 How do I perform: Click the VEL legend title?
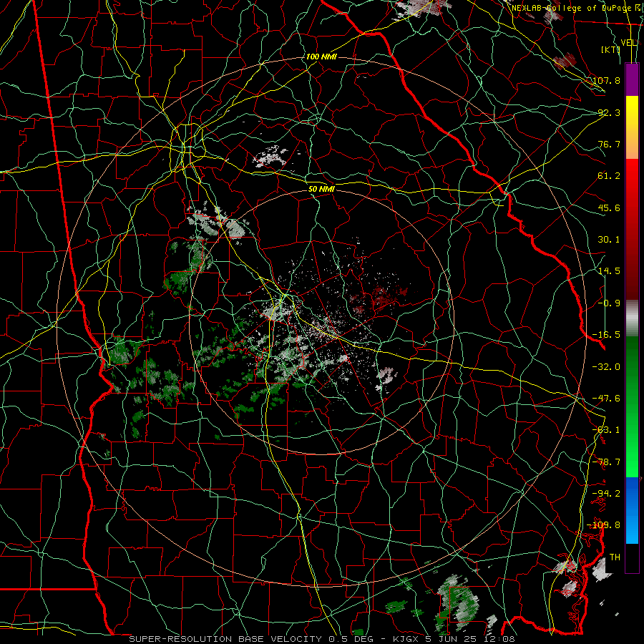(629, 43)
